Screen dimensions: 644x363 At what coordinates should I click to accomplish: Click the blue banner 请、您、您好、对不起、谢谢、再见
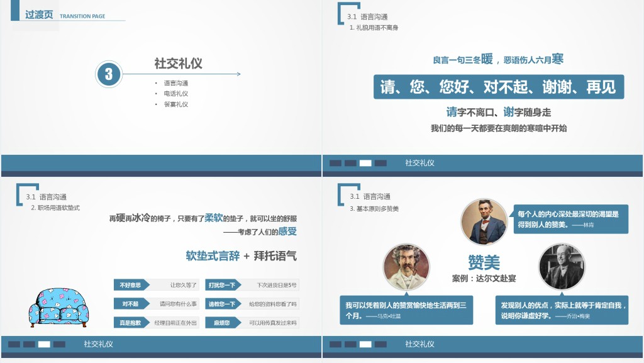tap(499, 87)
